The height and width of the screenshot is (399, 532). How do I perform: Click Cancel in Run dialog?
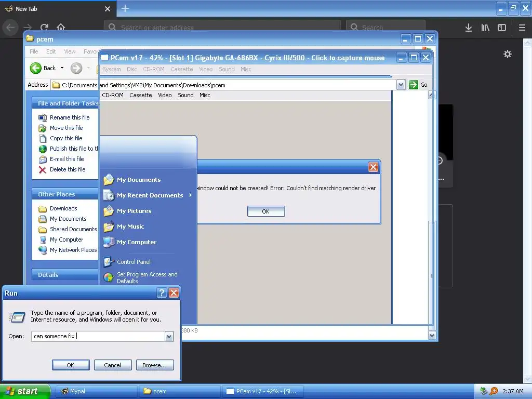[113, 365]
